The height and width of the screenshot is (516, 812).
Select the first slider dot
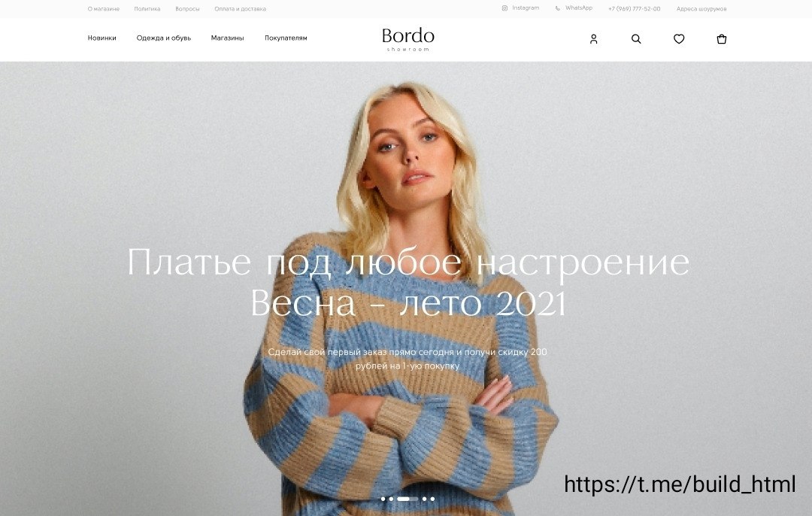[383, 499]
